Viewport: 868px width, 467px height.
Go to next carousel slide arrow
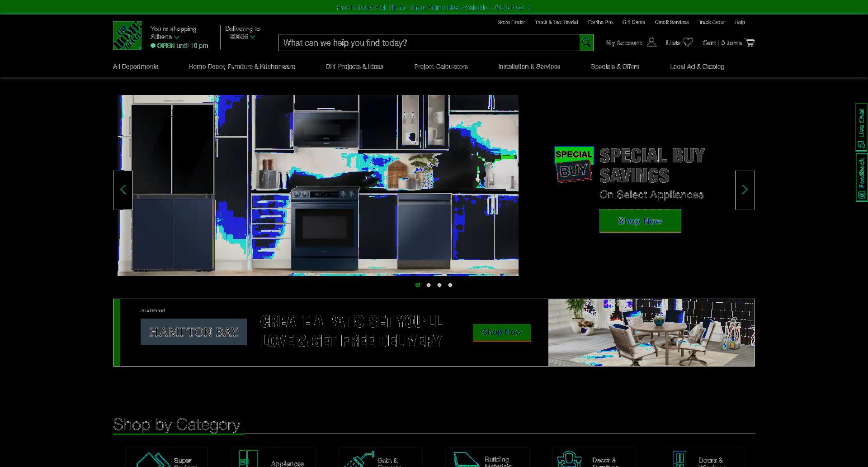click(745, 190)
